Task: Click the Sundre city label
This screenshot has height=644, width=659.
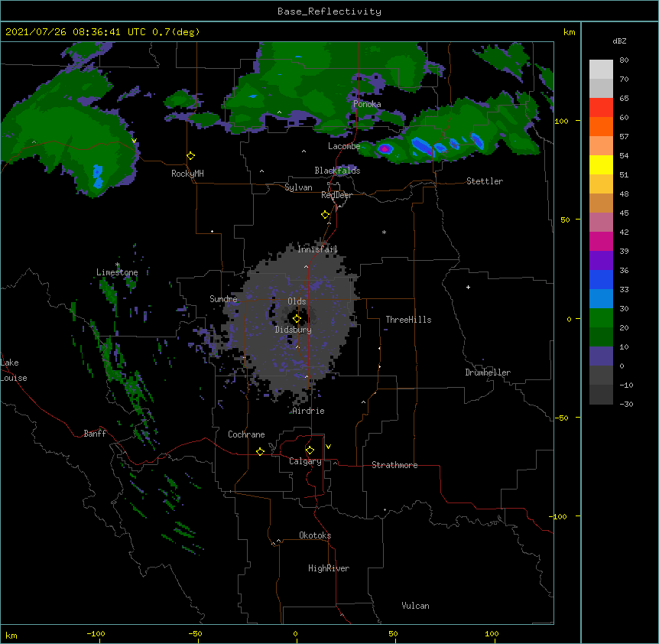Action: 223,299
